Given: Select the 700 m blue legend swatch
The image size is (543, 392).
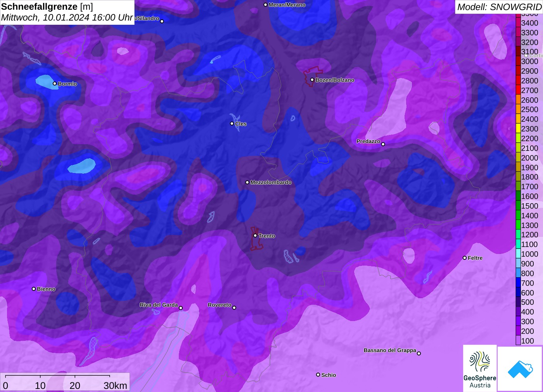Looking at the screenshot, I should coord(518,283).
